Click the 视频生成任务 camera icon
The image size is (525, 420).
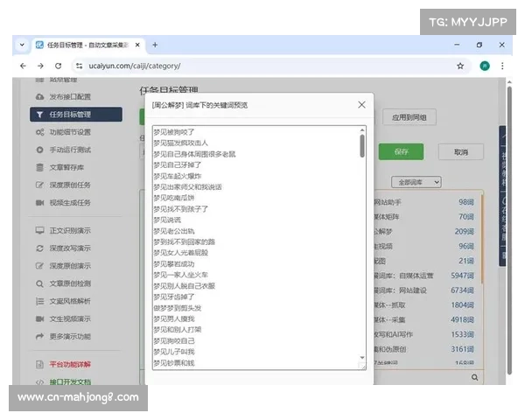(x=40, y=202)
